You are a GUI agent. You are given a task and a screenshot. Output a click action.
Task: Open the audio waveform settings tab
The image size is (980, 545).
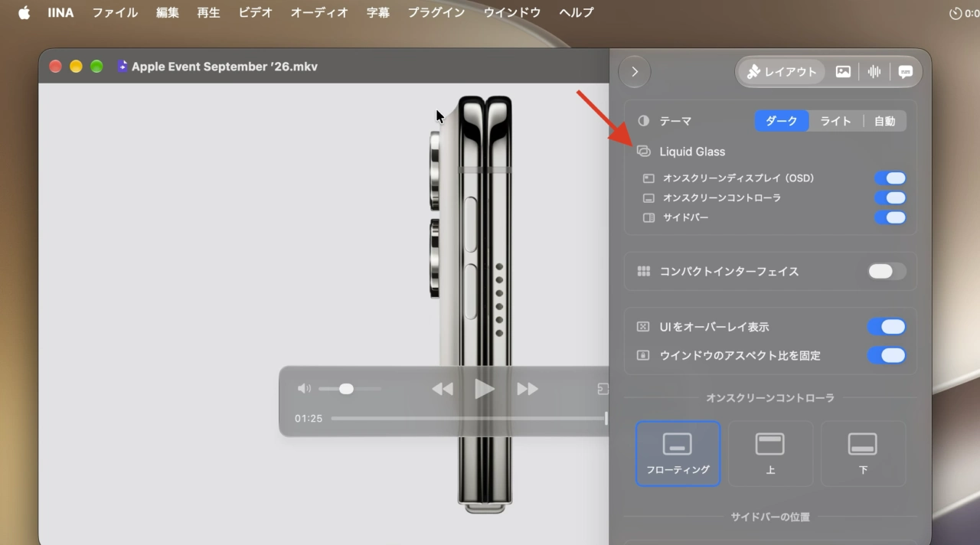(874, 72)
